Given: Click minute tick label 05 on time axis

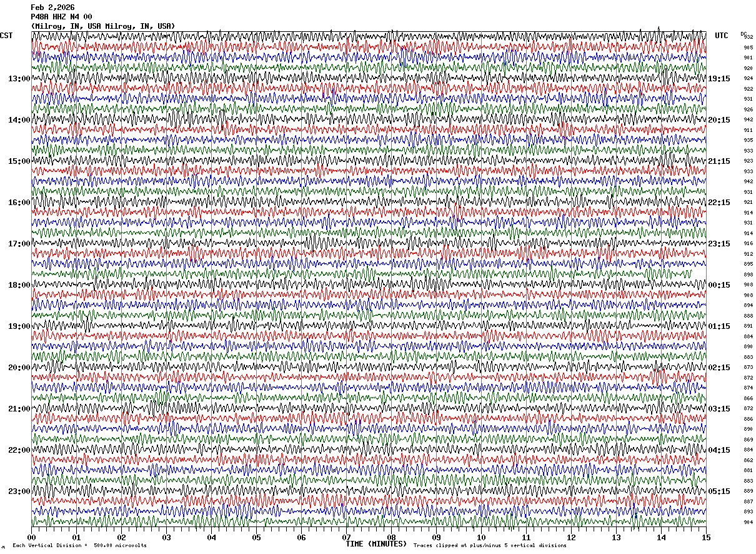Looking at the screenshot, I should tap(256, 537).
